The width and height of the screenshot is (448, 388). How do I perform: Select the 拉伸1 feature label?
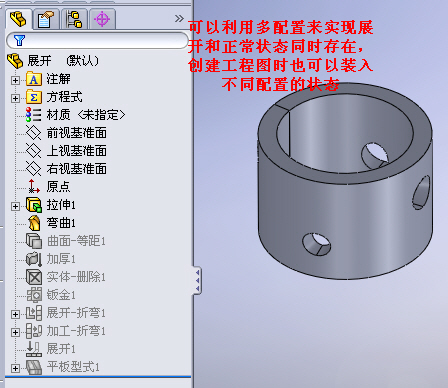click(x=61, y=205)
